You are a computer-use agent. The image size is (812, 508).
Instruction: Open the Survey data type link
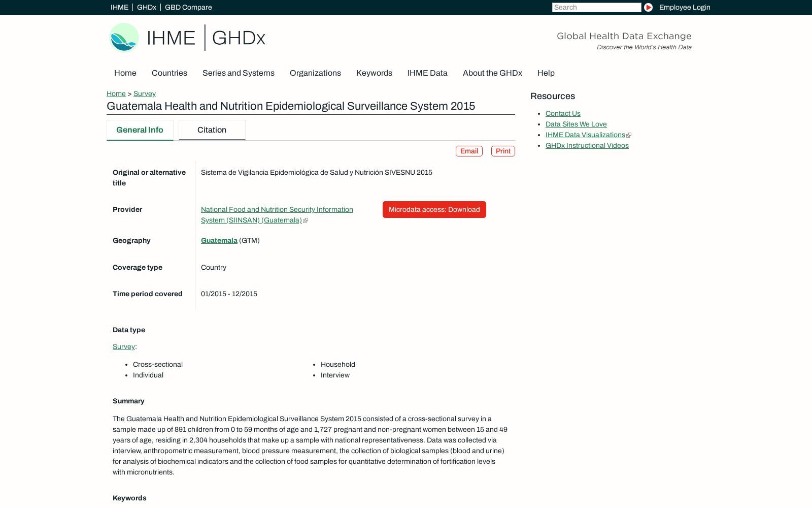click(x=124, y=347)
